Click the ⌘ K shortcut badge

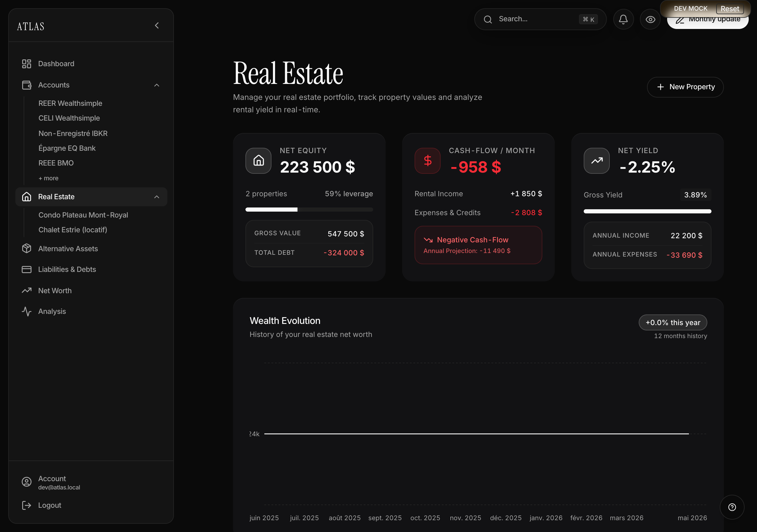tap(588, 19)
